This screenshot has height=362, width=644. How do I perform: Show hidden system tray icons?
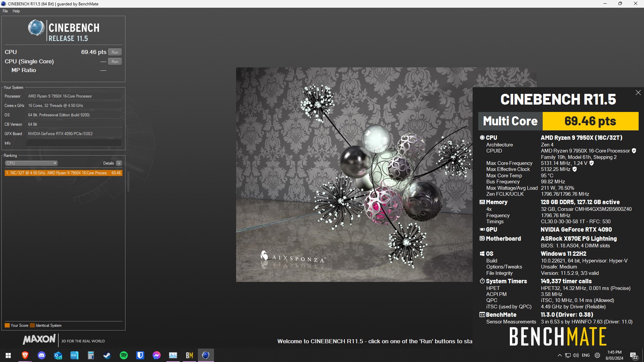coord(559,355)
